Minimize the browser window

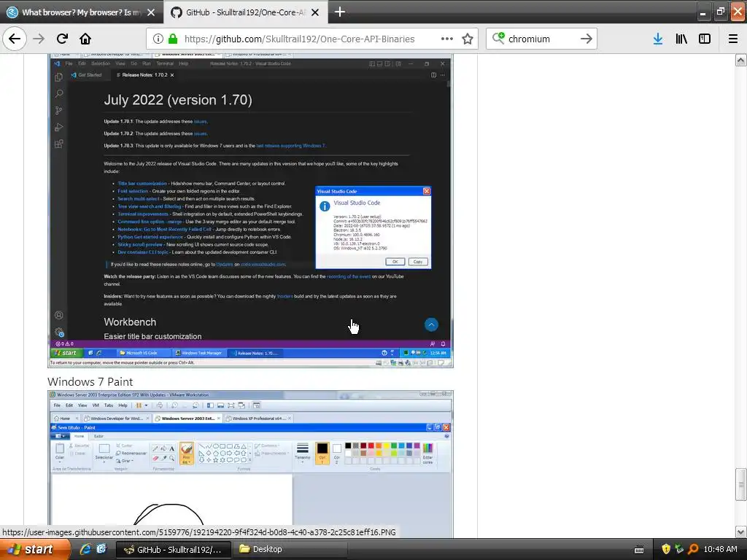703,12
